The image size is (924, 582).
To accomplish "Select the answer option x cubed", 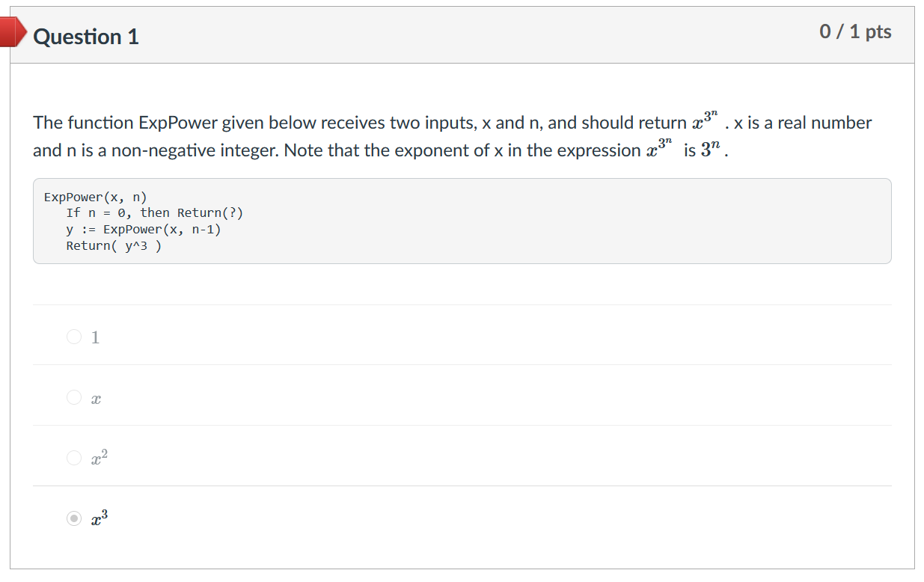I will [73, 517].
